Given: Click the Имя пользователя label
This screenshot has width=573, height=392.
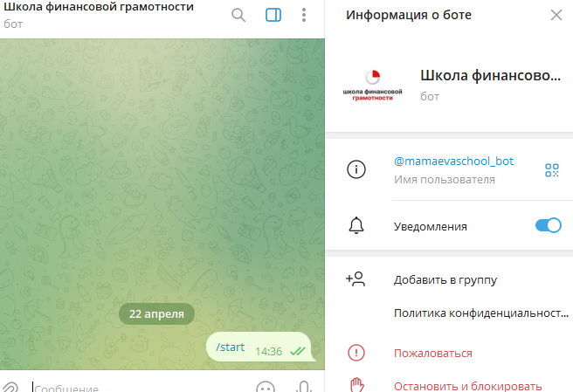Looking at the screenshot, I should [x=445, y=180].
